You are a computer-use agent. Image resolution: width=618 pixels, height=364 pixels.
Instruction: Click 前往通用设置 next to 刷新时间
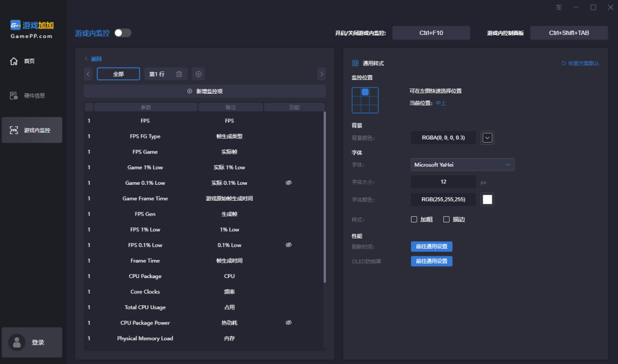pos(431,247)
